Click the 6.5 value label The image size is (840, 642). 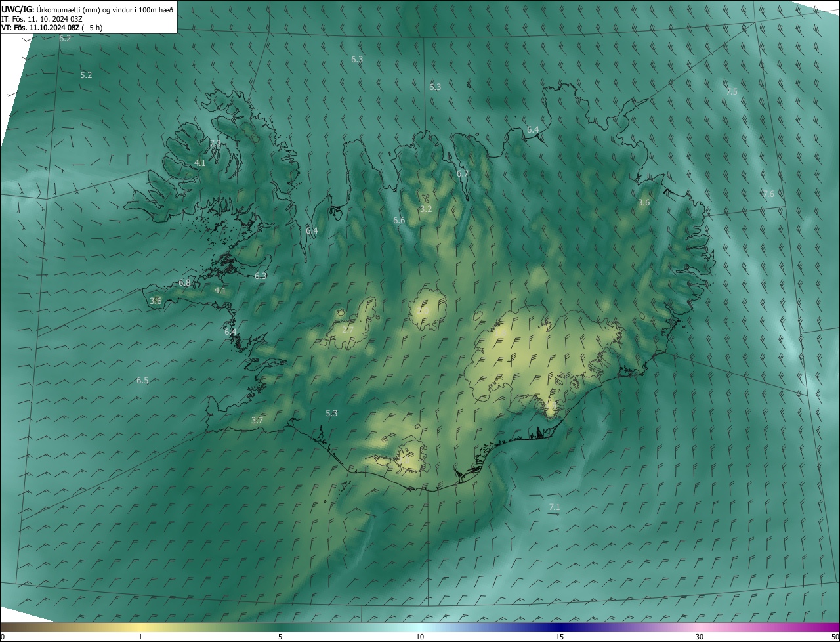[x=142, y=381]
